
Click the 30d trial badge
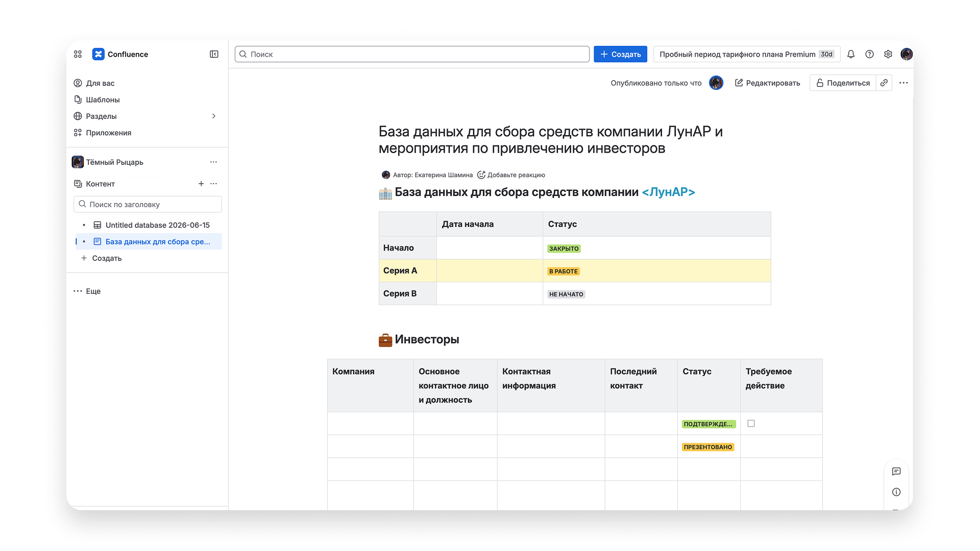826,54
